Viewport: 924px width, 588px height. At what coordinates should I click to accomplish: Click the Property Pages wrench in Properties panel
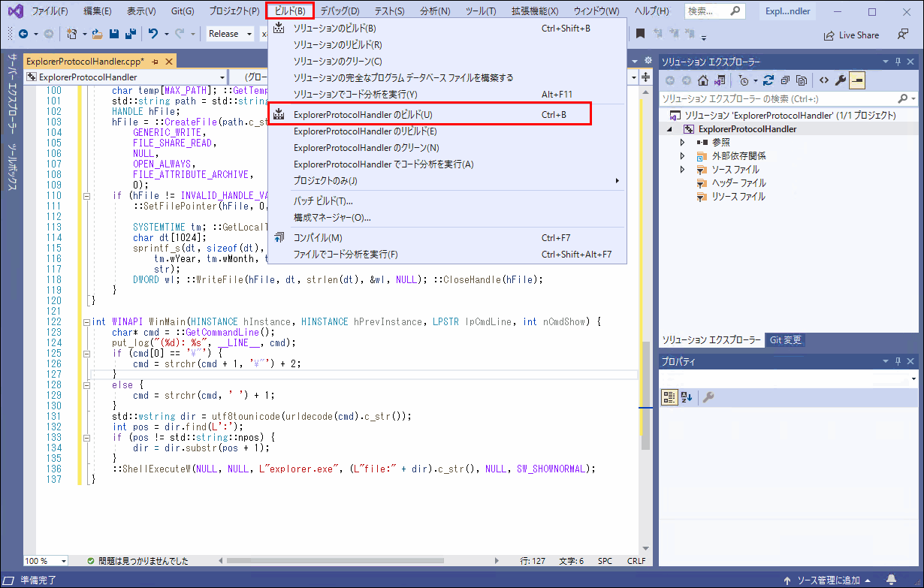(x=708, y=397)
